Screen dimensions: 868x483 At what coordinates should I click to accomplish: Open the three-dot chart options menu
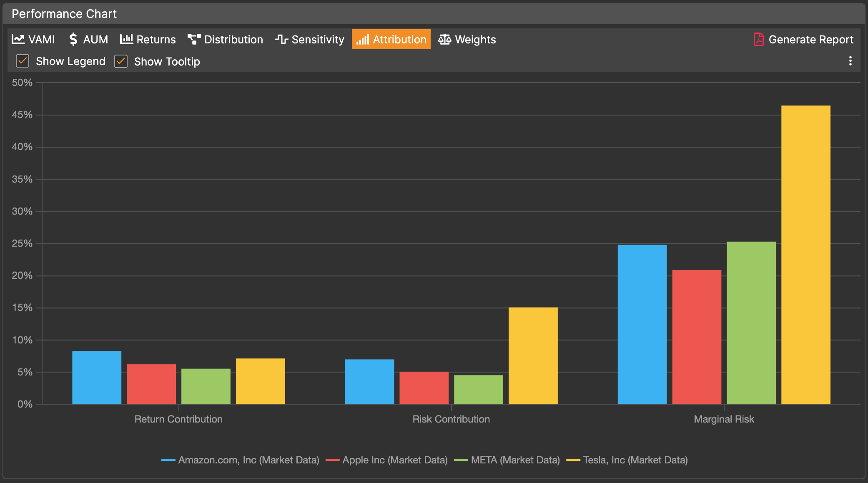pos(850,61)
